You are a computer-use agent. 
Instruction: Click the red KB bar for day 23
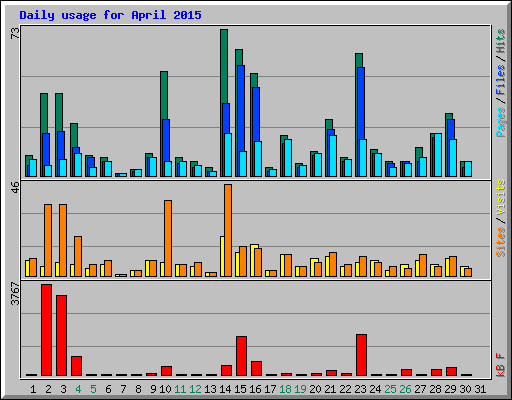[361, 355]
